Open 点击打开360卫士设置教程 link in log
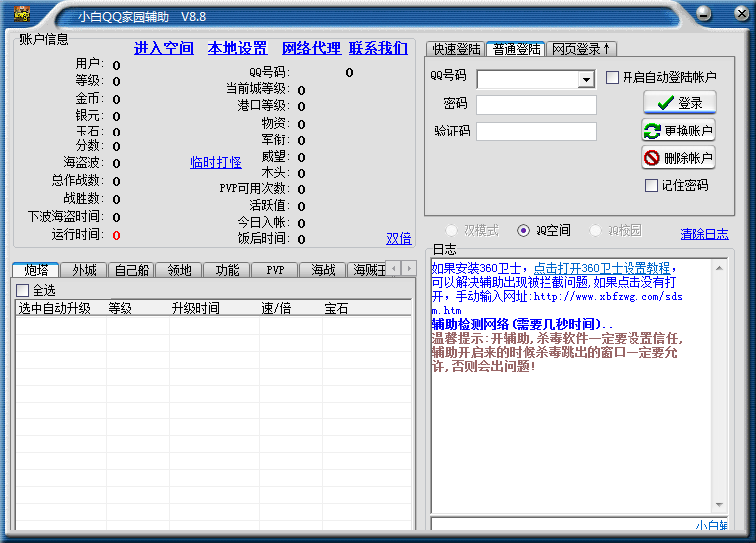Screen dimensions: 756x543 point(602,268)
